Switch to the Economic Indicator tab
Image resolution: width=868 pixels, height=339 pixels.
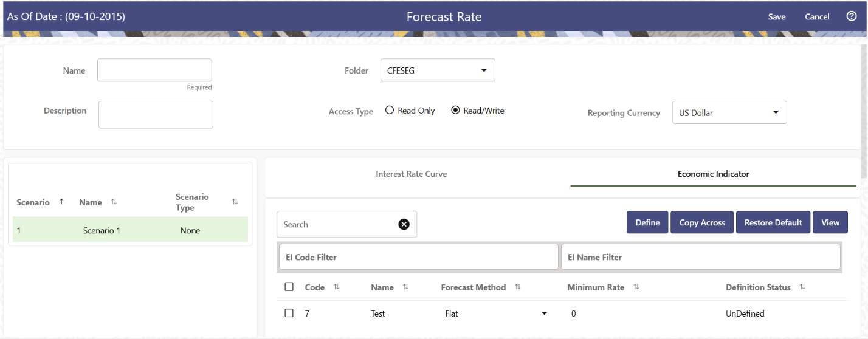click(x=713, y=174)
